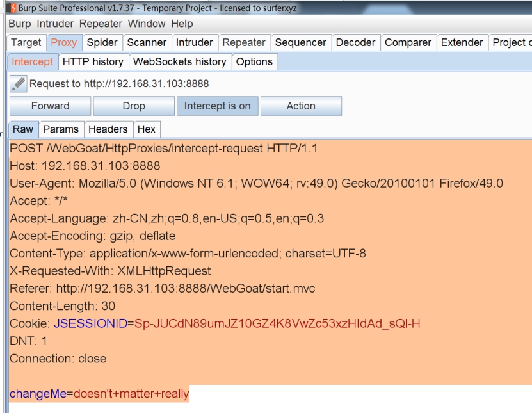Open the Decoder tab
532x413 pixels.
(355, 42)
